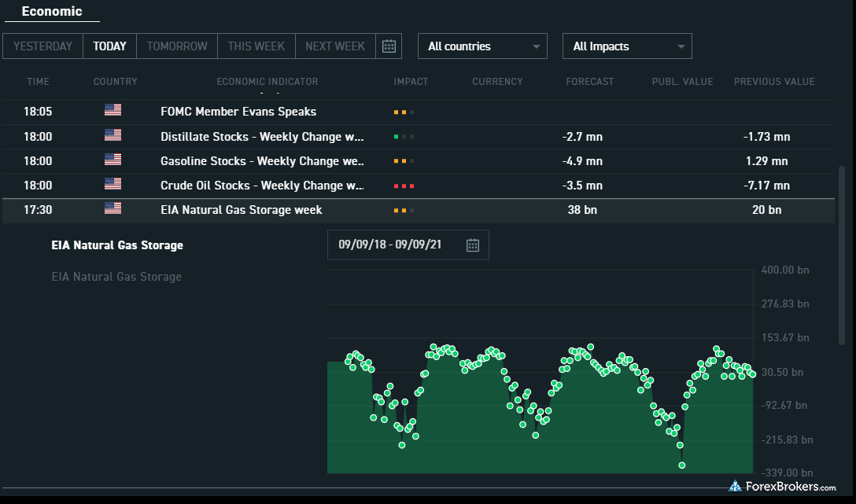Click US flag in FOMC Member Evans row

113,111
